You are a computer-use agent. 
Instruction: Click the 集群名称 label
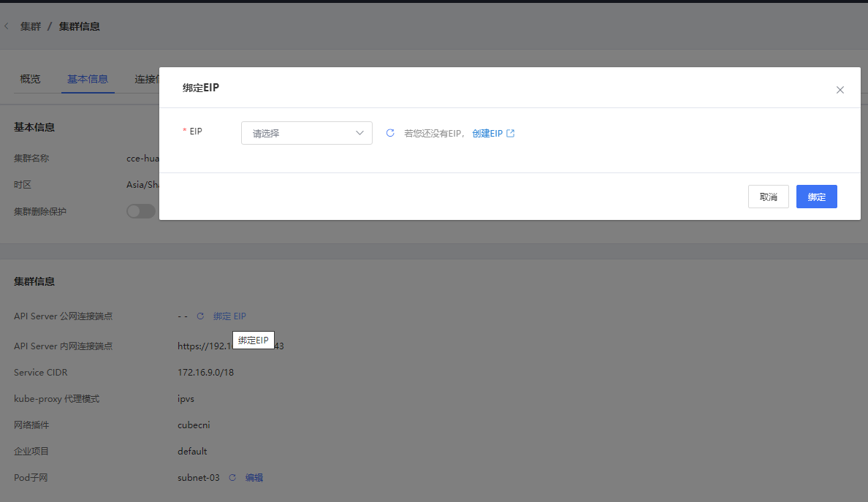[x=31, y=159]
